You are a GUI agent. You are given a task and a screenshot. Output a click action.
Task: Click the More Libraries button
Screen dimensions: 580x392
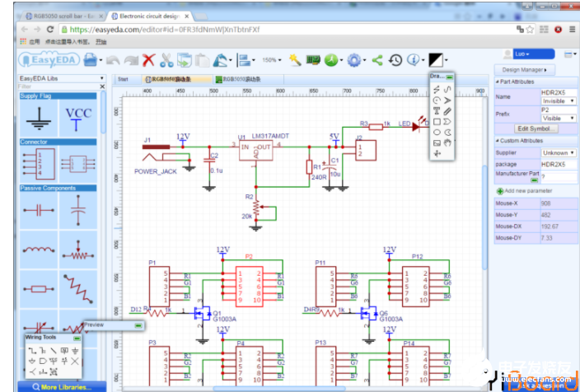click(62, 387)
